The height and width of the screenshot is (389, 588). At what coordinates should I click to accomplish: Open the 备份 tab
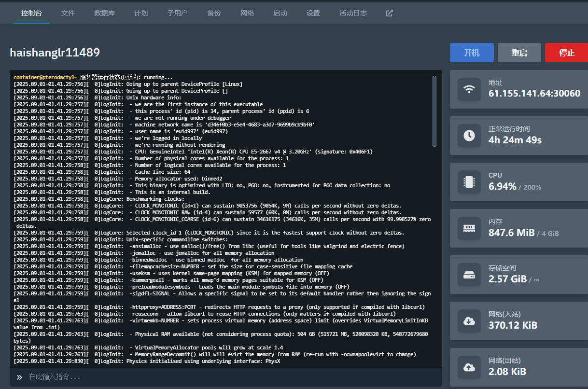214,13
